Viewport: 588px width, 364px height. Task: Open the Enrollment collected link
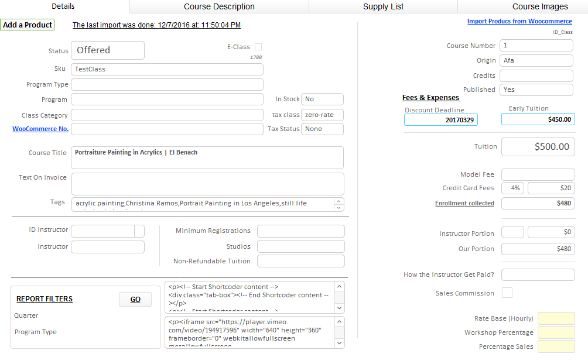click(464, 204)
